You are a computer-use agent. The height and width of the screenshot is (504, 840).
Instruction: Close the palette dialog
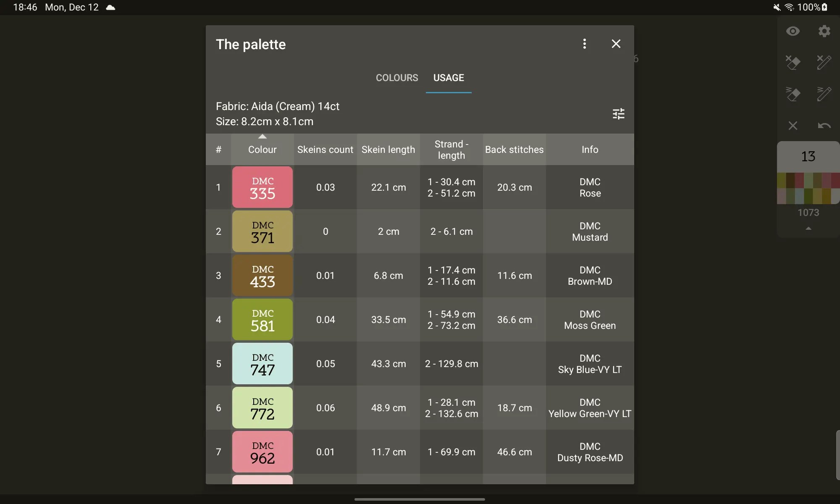(x=616, y=44)
